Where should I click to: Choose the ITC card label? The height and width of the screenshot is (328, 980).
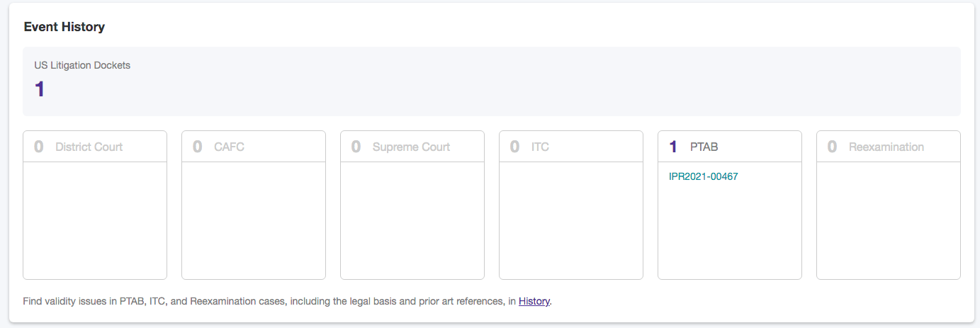(540, 147)
